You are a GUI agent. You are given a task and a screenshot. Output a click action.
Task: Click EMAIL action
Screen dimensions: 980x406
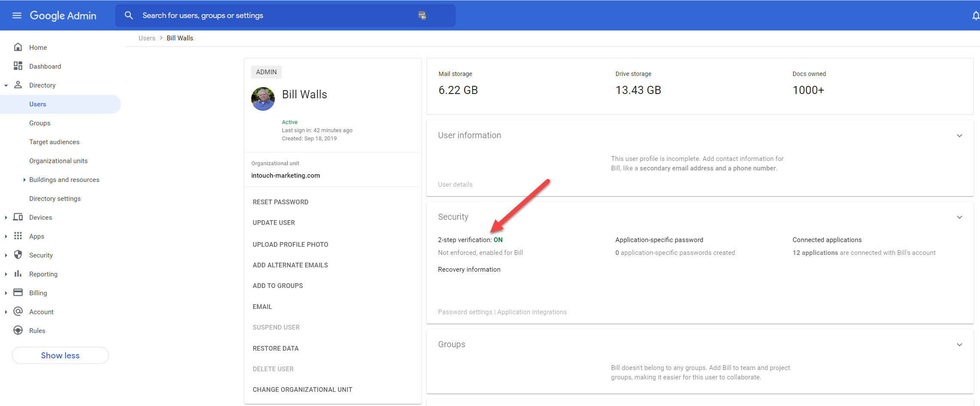click(262, 307)
